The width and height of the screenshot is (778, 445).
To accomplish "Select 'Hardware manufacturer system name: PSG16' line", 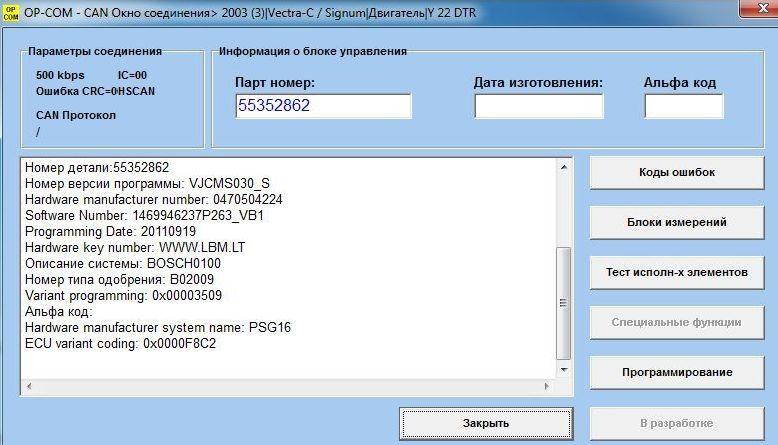I will (x=158, y=327).
